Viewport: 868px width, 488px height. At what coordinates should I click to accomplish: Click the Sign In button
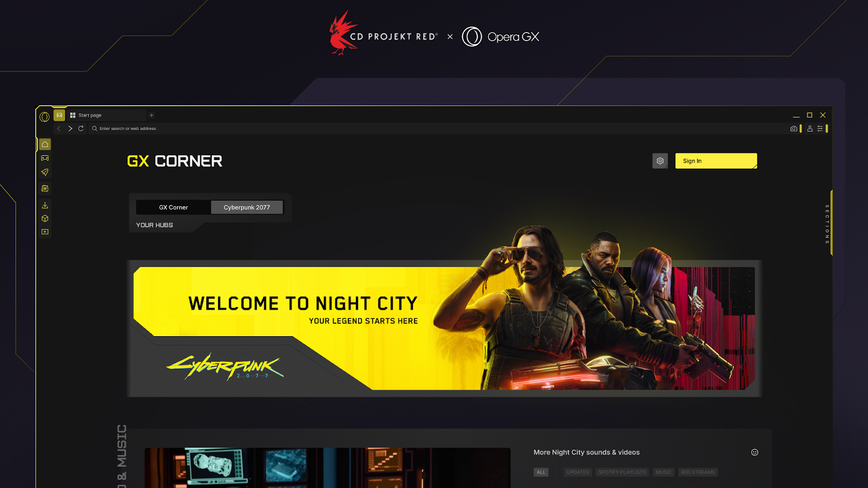click(x=716, y=161)
